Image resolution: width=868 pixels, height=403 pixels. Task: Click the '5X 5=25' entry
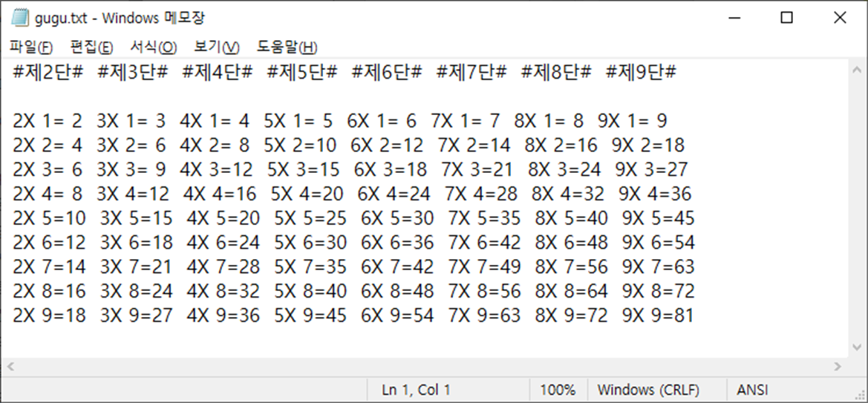pyautogui.click(x=310, y=218)
